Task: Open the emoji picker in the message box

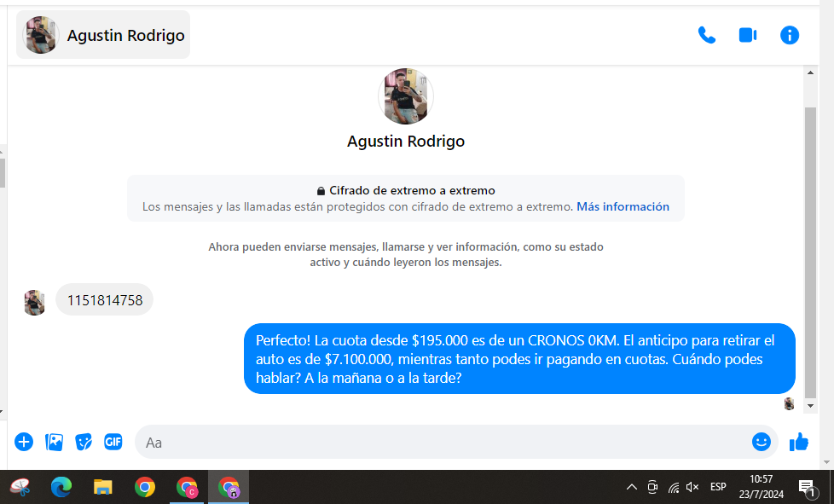Action: (761, 442)
